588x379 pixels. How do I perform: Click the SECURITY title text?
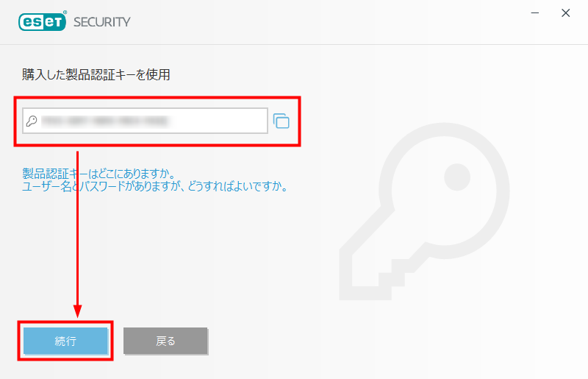pos(102,22)
